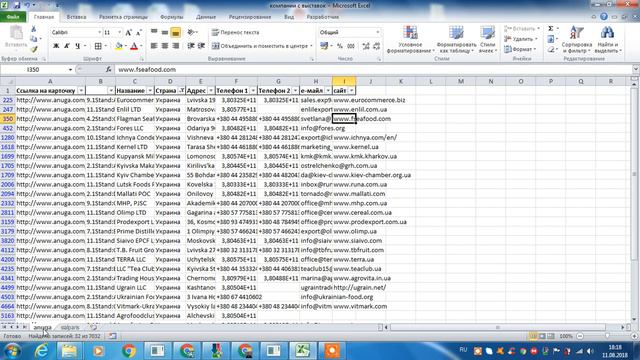Open filter dropdown for Телефон 1 column
The height and width of the screenshot is (360, 640).
coord(253,90)
